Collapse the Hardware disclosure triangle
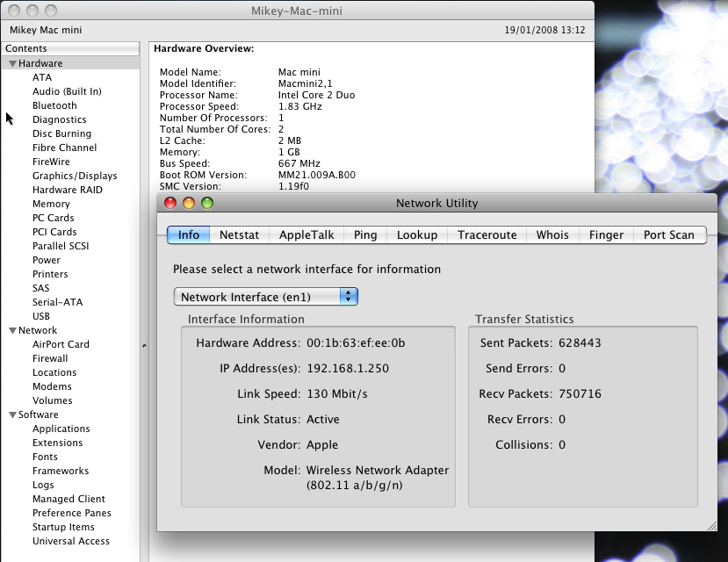 [x=13, y=64]
